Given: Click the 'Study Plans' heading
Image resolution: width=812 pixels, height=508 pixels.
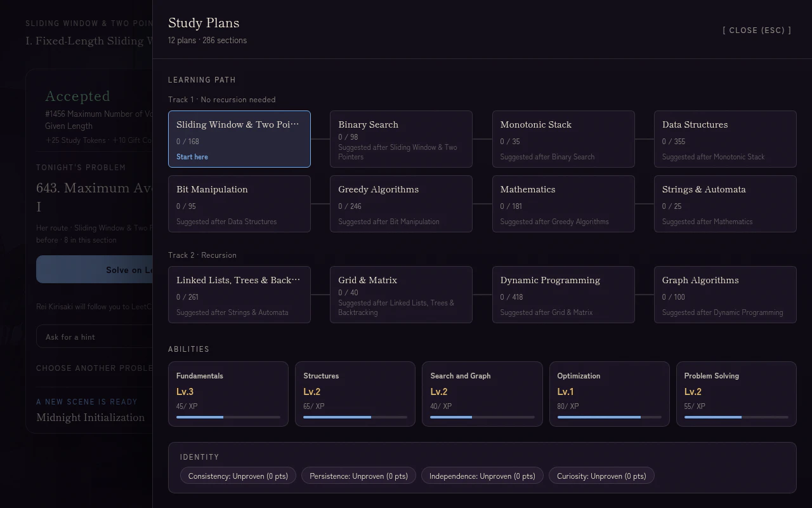Looking at the screenshot, I should pos(204,23).
